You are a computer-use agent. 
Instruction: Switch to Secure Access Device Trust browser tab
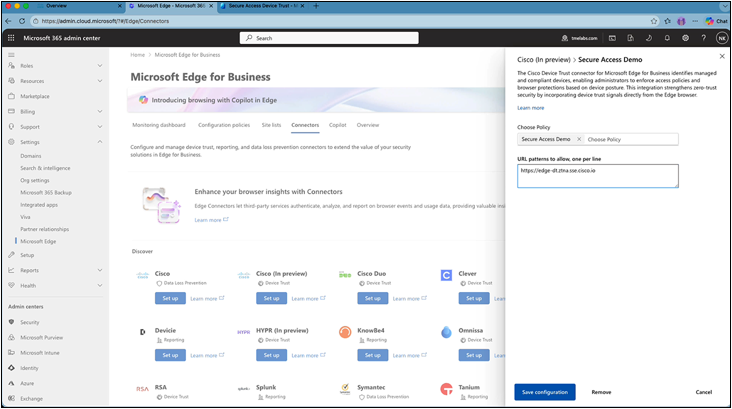(x=262, y=6)
